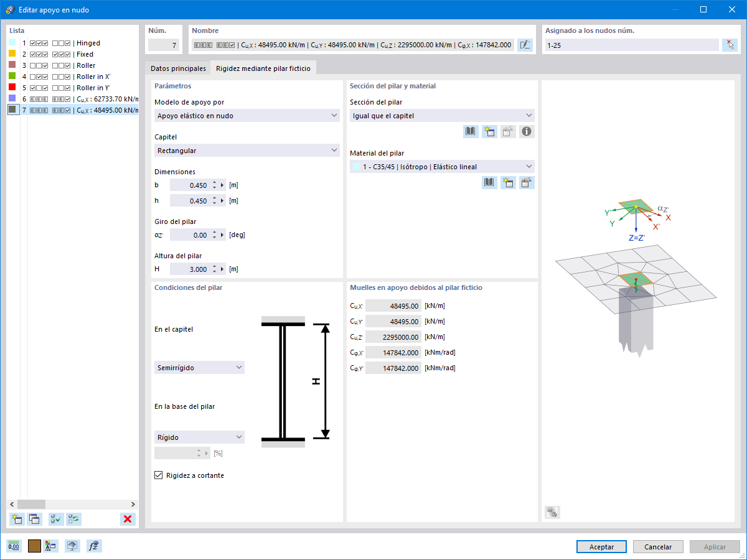Click the Roller in Y' red swatch
The image size is (747, 560).
coord(12,88)
